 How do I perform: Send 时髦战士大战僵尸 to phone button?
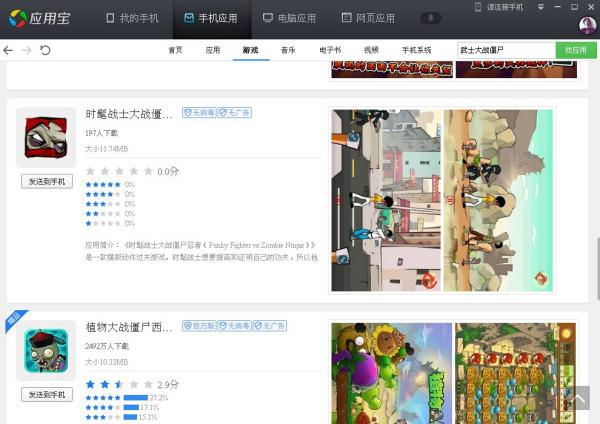pos(47,181)
